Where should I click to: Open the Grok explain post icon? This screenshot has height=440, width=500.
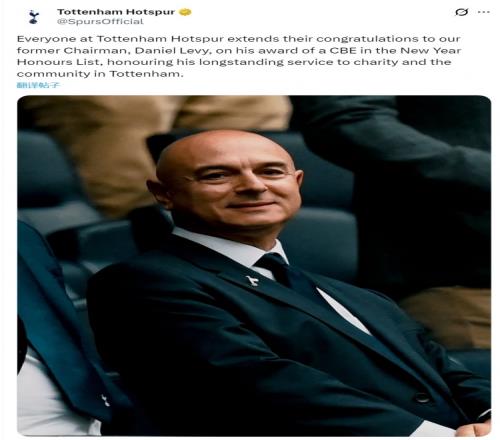click(x=462, y=12)
